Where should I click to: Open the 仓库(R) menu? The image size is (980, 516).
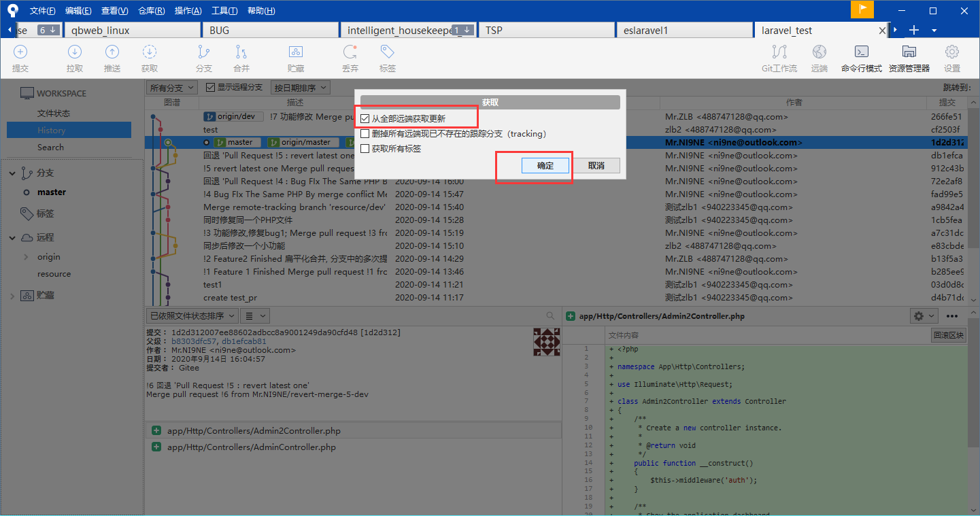(151, 11)
